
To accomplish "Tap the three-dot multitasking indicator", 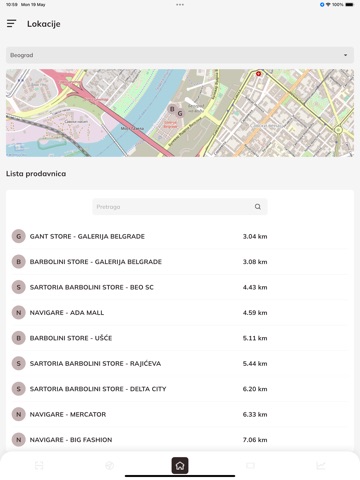I will pyautogui.click(x=180, y=5).
